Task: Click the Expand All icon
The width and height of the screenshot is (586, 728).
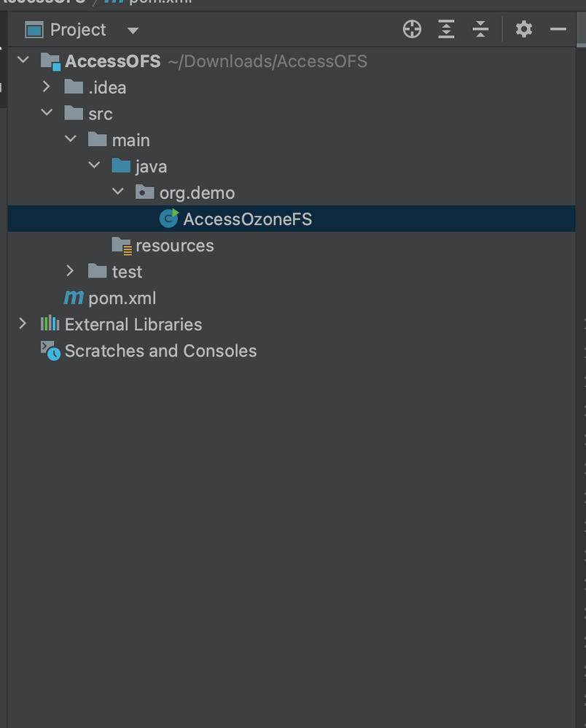Action: pyautogui.click(x=446, y=29)
